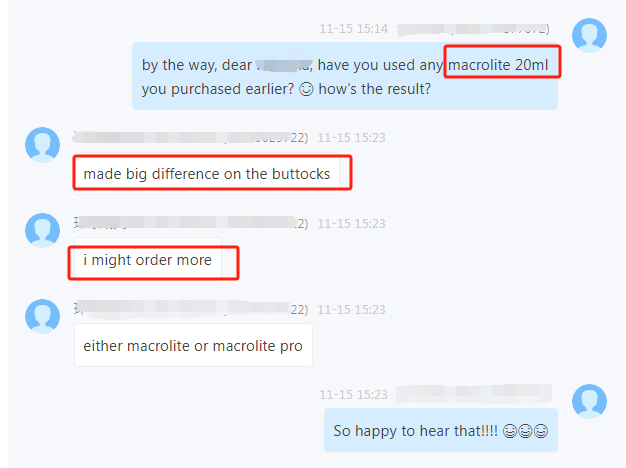Click timestamp above 'i might order more'
626x468 pixels.
tap(351, 224)
